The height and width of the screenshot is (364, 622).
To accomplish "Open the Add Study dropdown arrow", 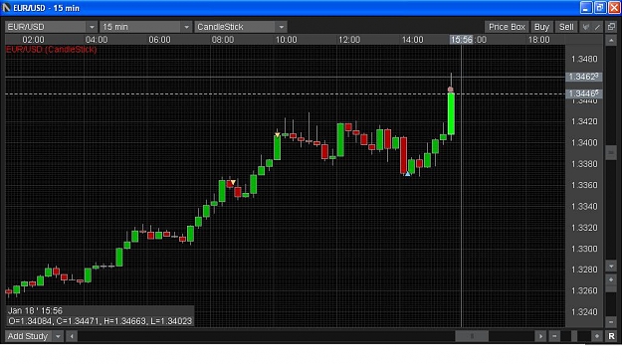I will point(58,336).
